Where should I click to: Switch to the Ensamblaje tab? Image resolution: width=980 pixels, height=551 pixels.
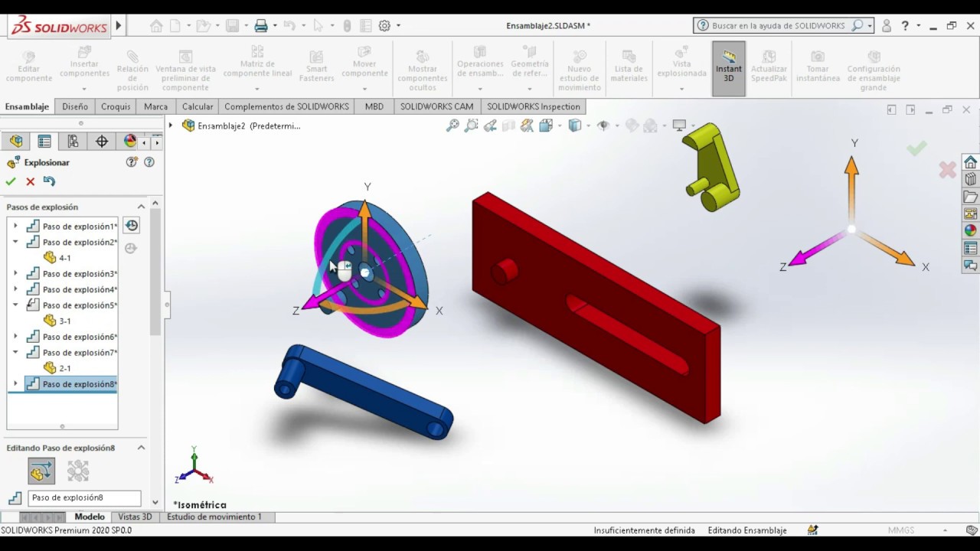click(x=27, y=106)
